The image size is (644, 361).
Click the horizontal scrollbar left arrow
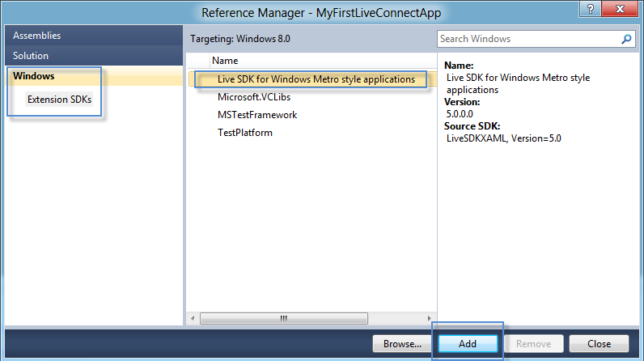point(193,318)
